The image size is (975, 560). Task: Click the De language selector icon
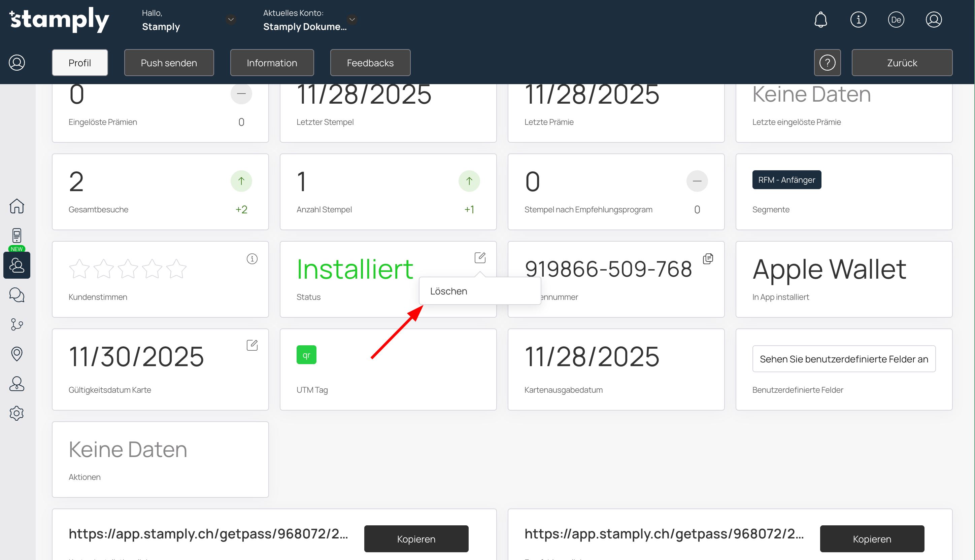coord(896,20)
